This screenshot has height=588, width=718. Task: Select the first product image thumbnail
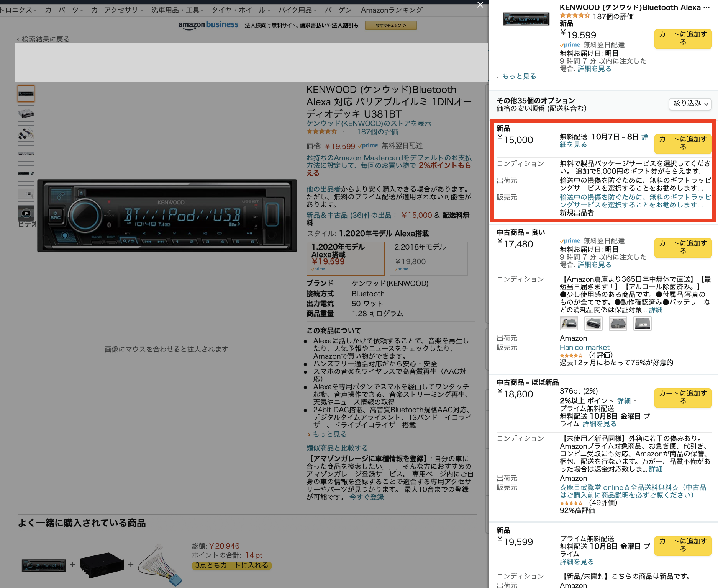click(26, 94)
